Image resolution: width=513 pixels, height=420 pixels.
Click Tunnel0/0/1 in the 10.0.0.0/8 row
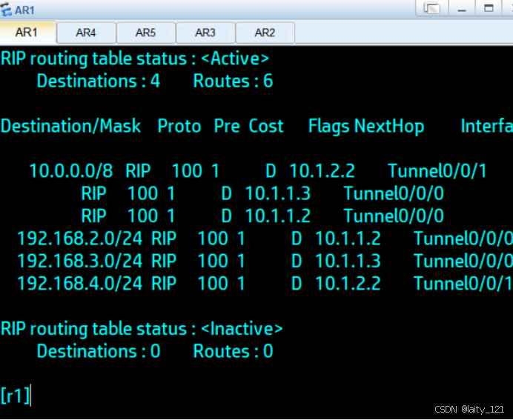pyautogui.click(x=437, y=171)
